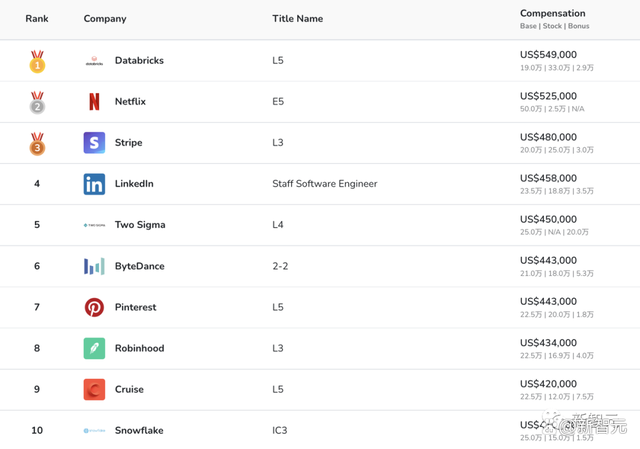Select the Pinterest company name
This screenshot has height=449, width=640.
pos(136,307)
